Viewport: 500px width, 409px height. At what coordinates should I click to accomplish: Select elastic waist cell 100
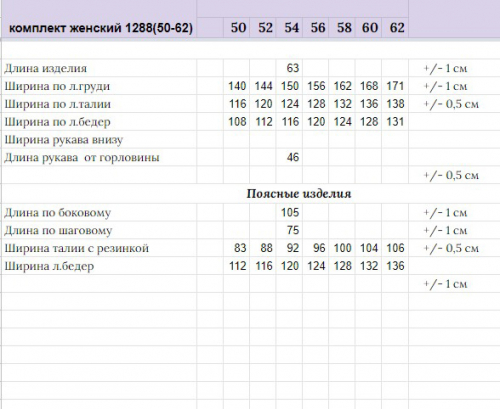point(342,248)
